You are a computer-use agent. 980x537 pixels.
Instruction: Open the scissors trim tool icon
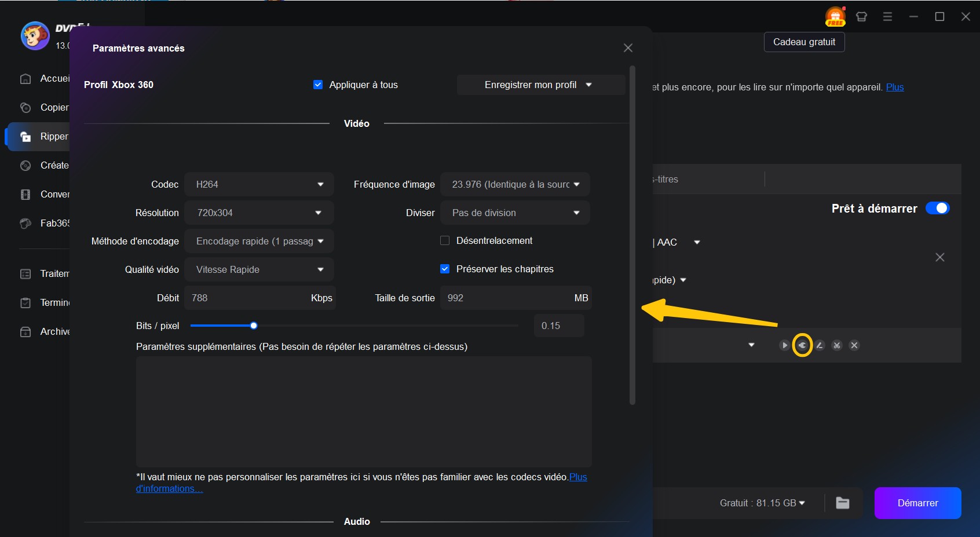pos(838,345)
